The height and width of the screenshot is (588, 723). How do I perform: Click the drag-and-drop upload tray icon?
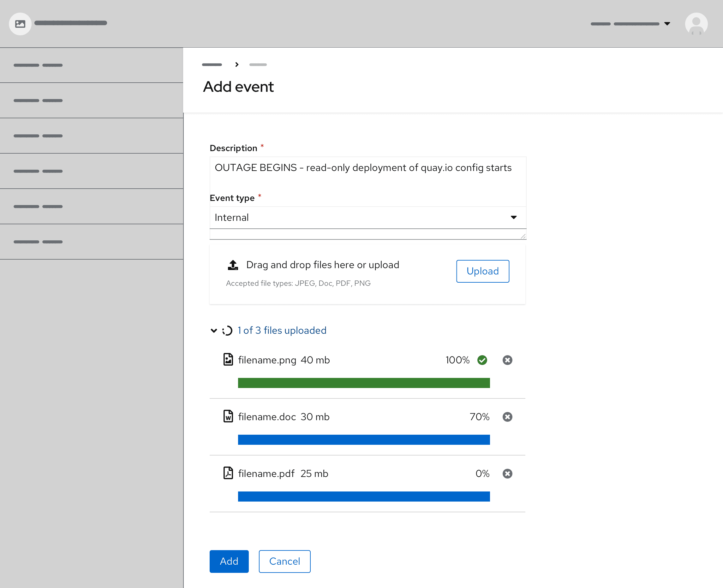coord(233,265)
